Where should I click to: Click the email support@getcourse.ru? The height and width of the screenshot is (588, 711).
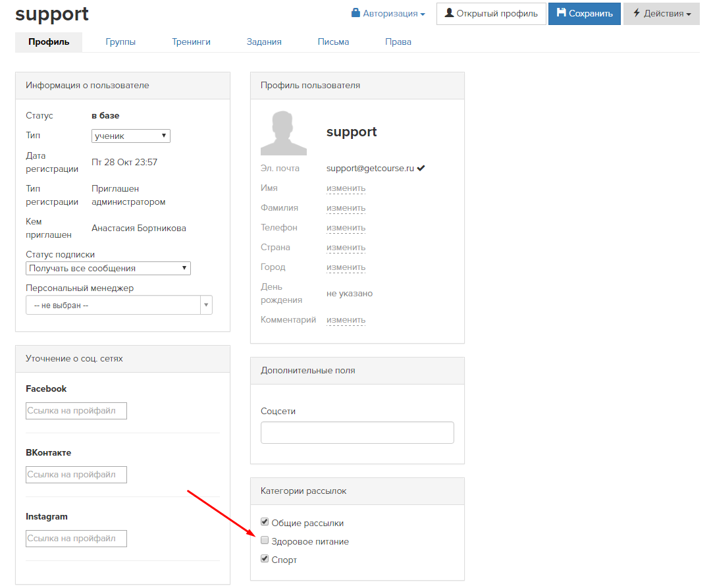(x=370, y=168)
